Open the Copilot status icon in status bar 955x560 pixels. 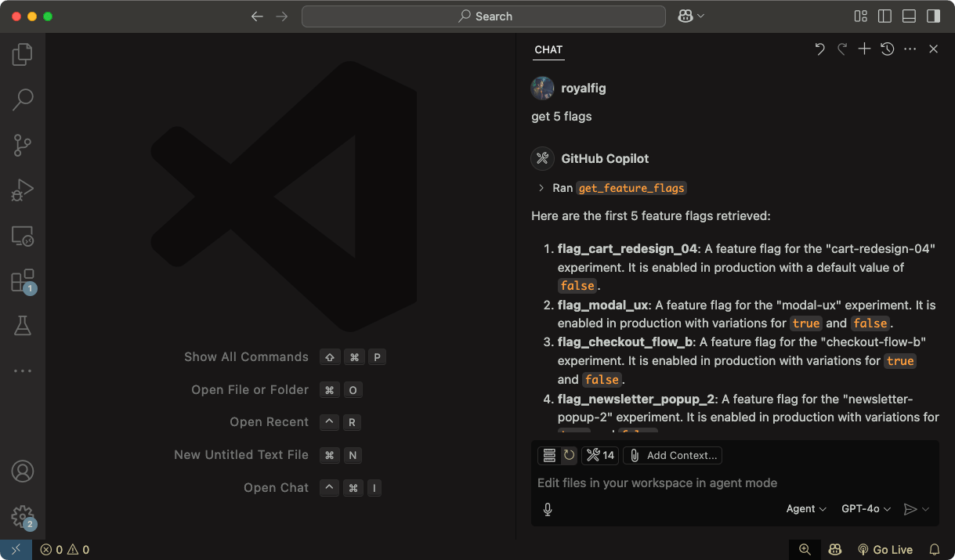point(836,550)
